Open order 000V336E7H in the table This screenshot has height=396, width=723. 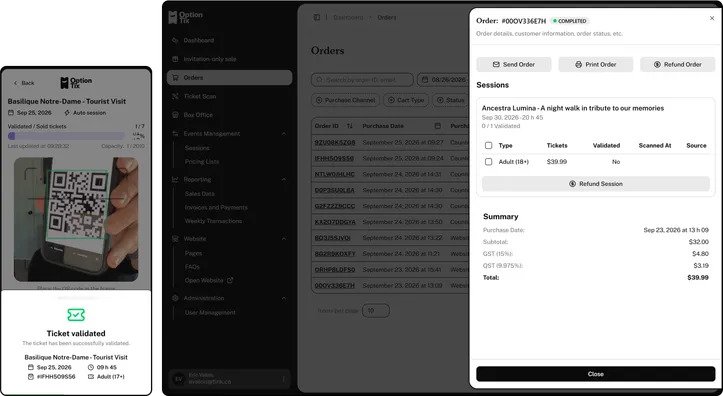(335, 285)
